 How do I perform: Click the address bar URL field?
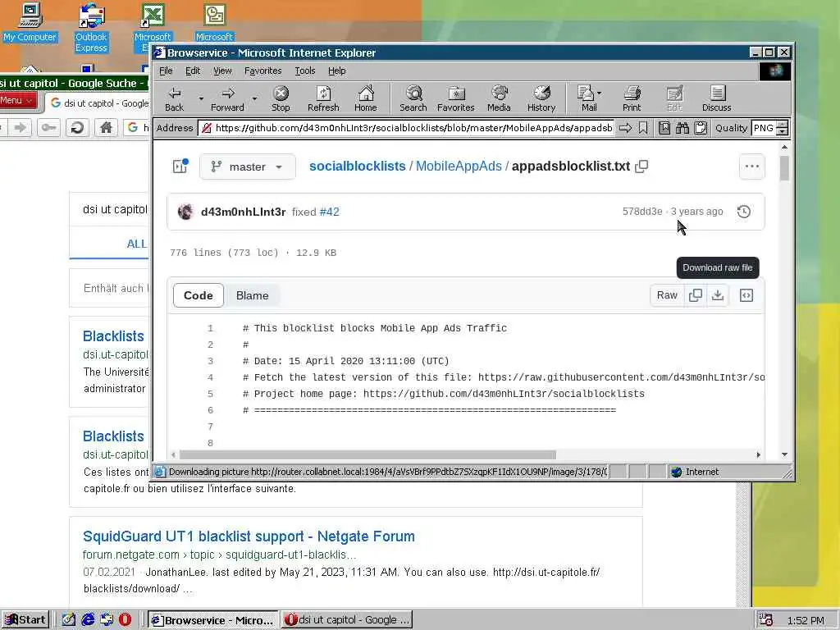[406, 128]
